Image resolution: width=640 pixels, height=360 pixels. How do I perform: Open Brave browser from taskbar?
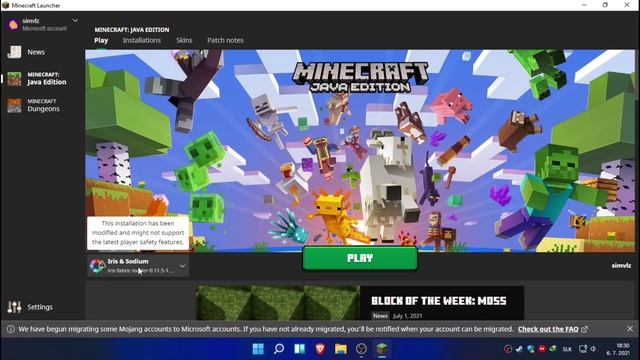(320, 349)
